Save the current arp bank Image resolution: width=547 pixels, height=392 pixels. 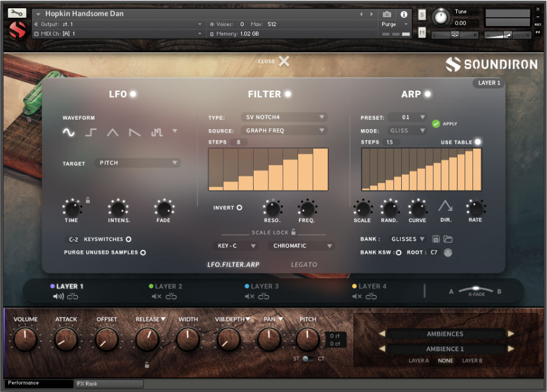tap(436, 239)
